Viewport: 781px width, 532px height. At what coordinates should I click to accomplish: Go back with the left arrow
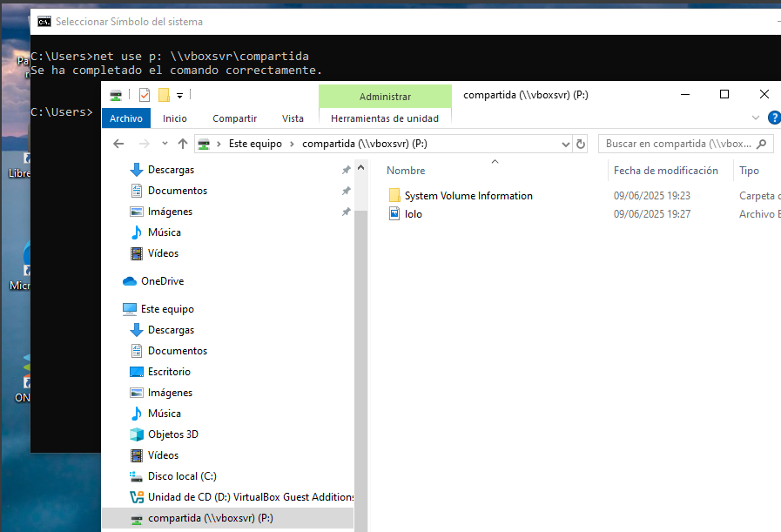tap(118, 144)
